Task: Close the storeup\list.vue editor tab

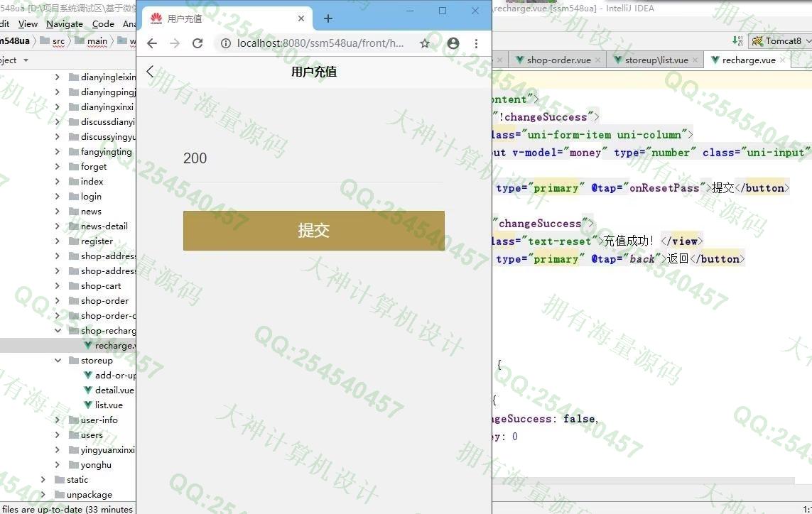Action: point(695,60)
